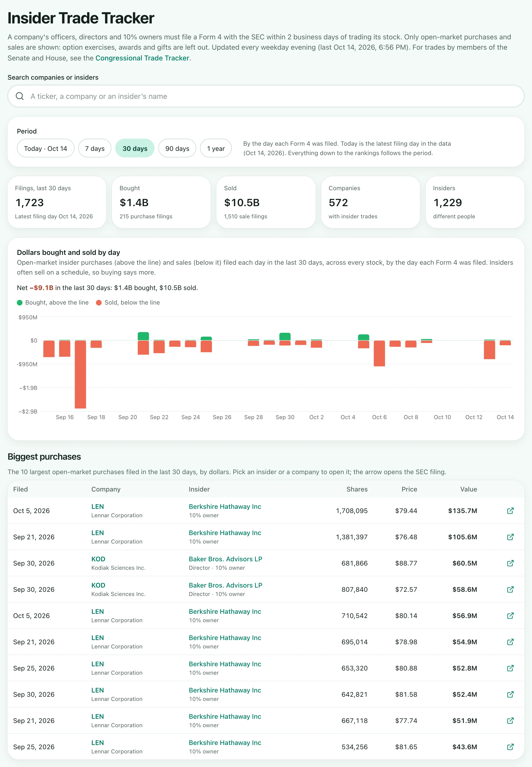Click the Value column header
The image size is (532, 767).
click(x=468, y=489)
